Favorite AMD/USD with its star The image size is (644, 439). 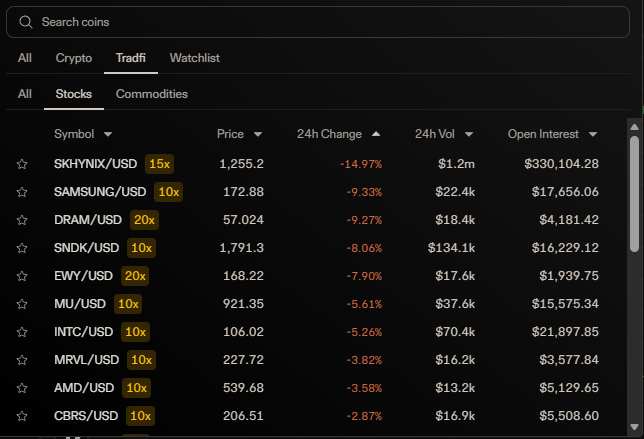(x=22, y=388)
